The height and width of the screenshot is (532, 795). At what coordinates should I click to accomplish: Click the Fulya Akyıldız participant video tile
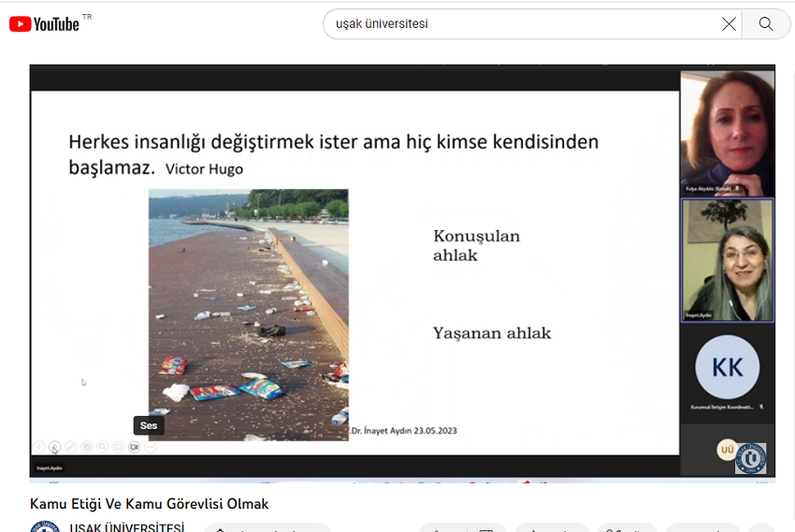click(x=727, y=131)
